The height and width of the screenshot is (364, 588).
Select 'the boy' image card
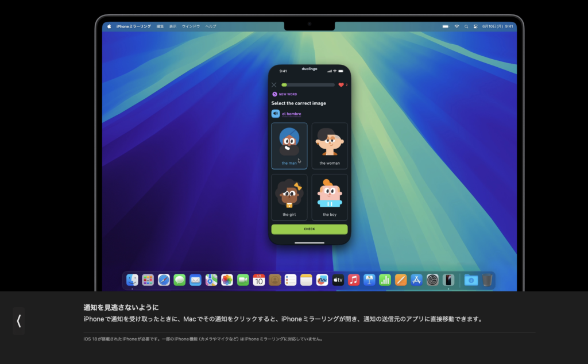click(330, 197)
